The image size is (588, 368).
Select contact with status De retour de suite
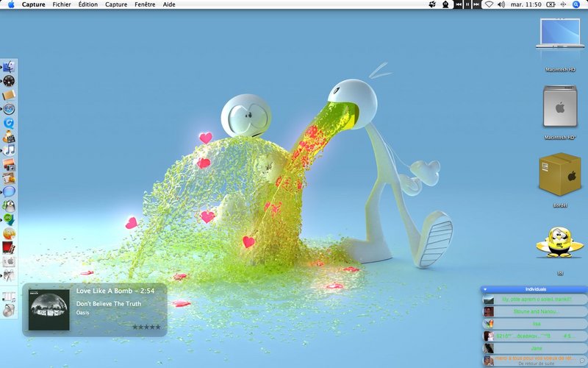click(534, 361)
